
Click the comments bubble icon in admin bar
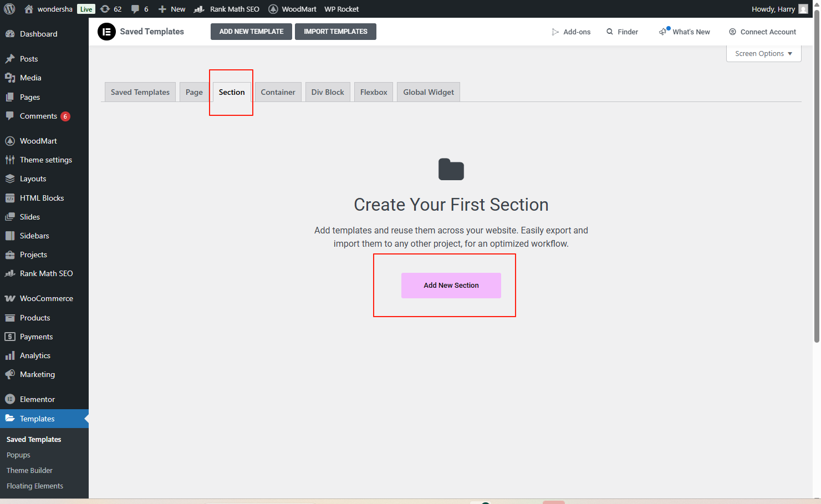[135, 9]
